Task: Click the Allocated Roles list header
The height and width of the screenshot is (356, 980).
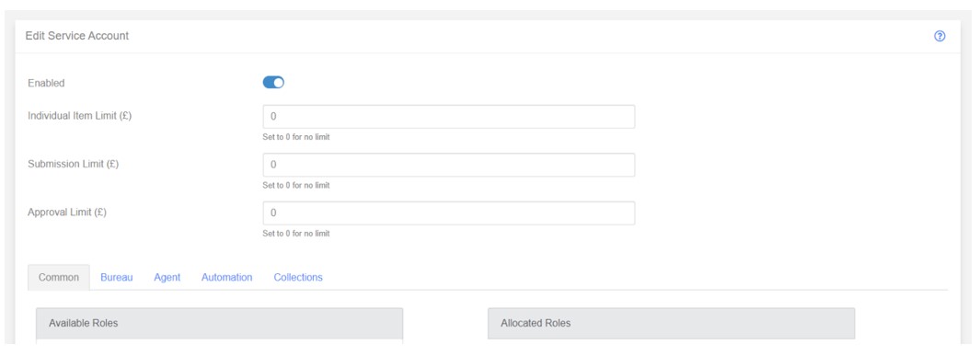Action: (x=671, y=324)
